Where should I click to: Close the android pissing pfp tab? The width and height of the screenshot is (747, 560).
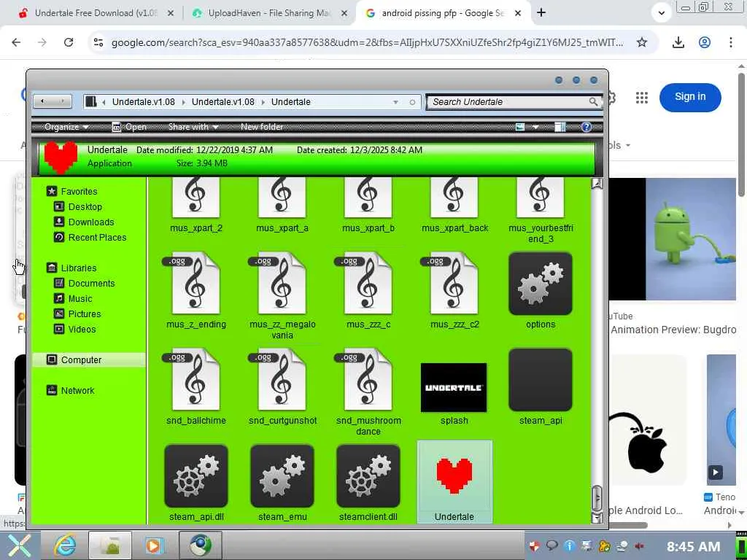[x=518, y=13]
